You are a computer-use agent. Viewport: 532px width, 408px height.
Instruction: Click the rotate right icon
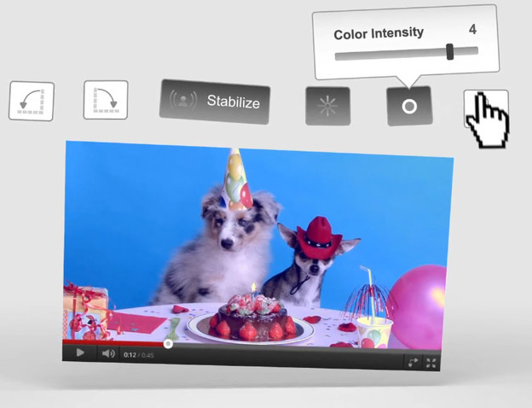point(106,100)
